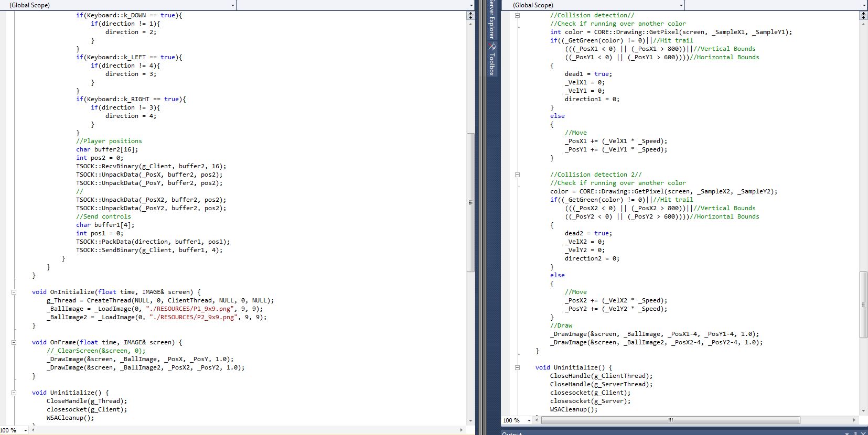Click the "if(Keyboard::k_RIGHT == true){" line
Screen dimensions: 868x435
131,99
